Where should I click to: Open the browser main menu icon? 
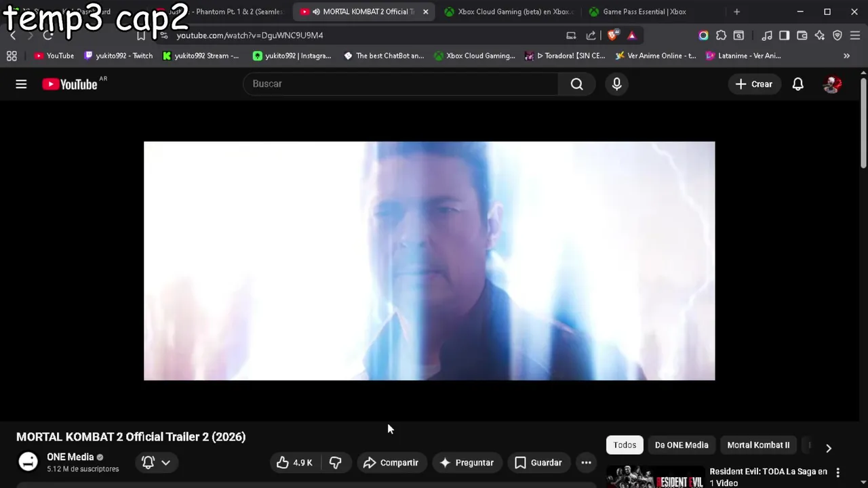855,35
